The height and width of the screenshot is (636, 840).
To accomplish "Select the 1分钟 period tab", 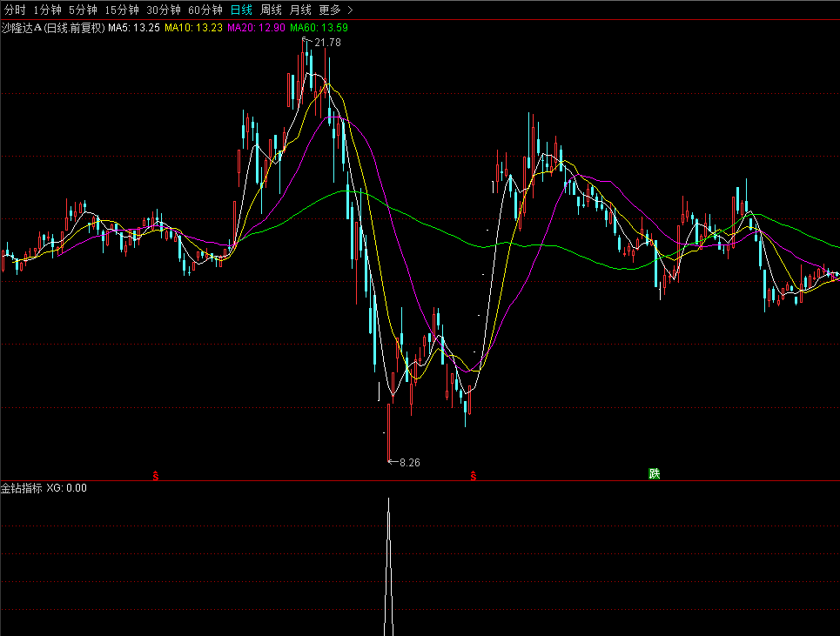I will click(47, 10).
